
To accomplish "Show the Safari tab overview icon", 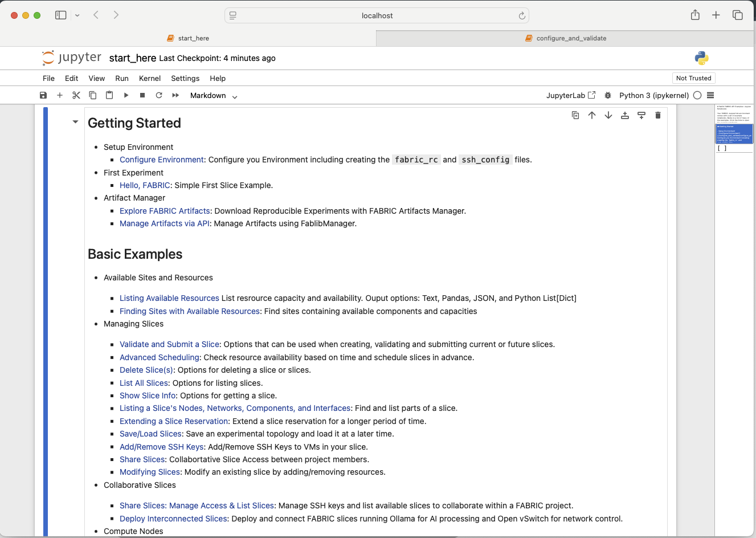I will (738, 15).
